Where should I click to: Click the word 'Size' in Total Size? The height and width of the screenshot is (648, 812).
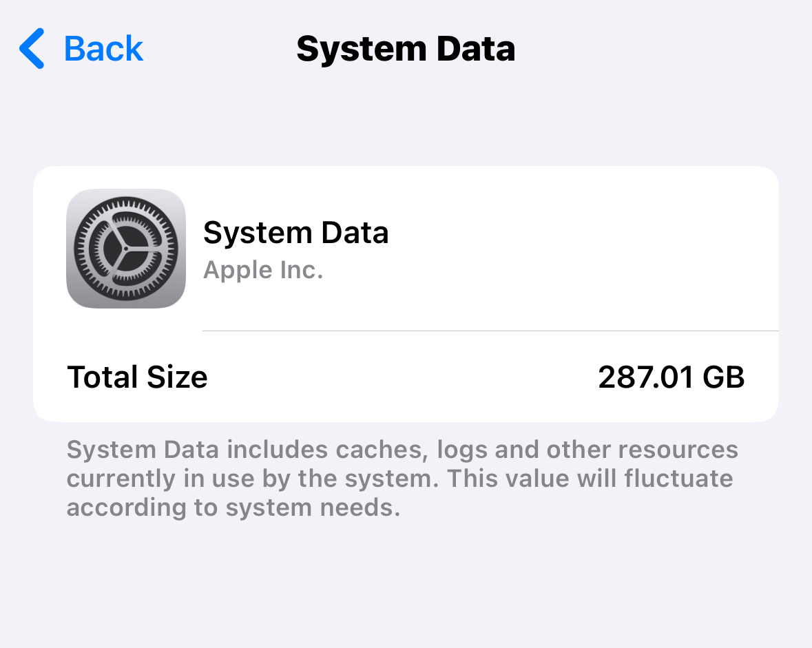176,377
